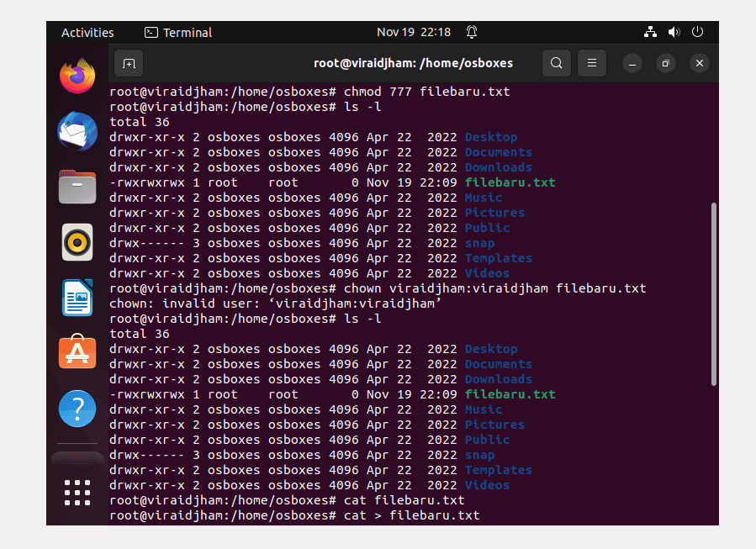This screenshot has width=756, height=549.
Task: Show the applications grid
Action: [x=77, y=492]
